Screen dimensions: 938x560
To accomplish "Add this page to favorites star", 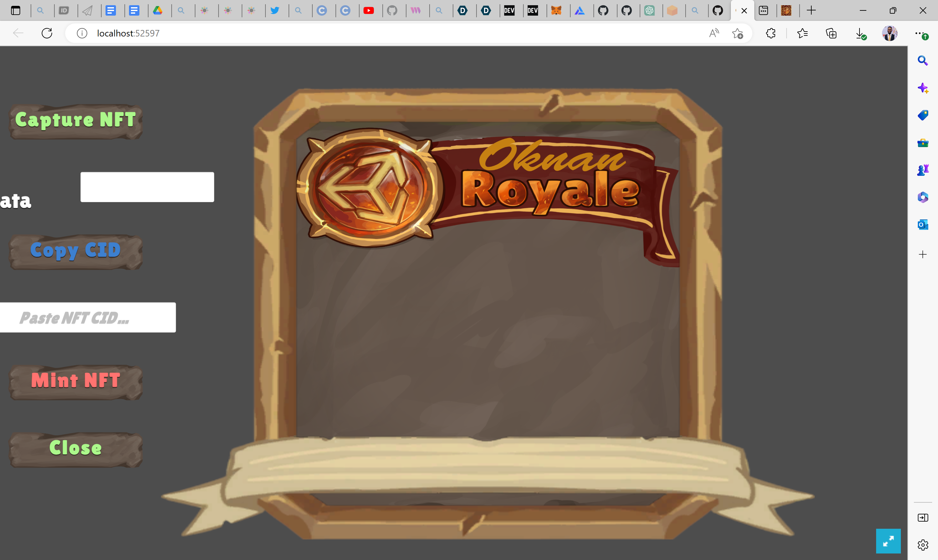I will [x=737, y=33].
